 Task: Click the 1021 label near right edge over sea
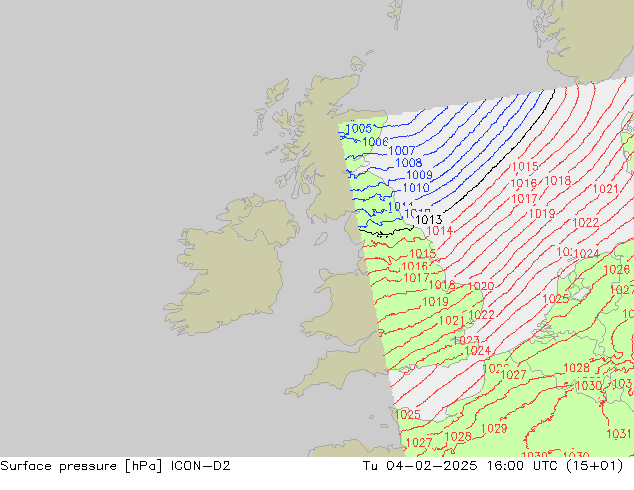pyautogui.click(x=605, y=189)
